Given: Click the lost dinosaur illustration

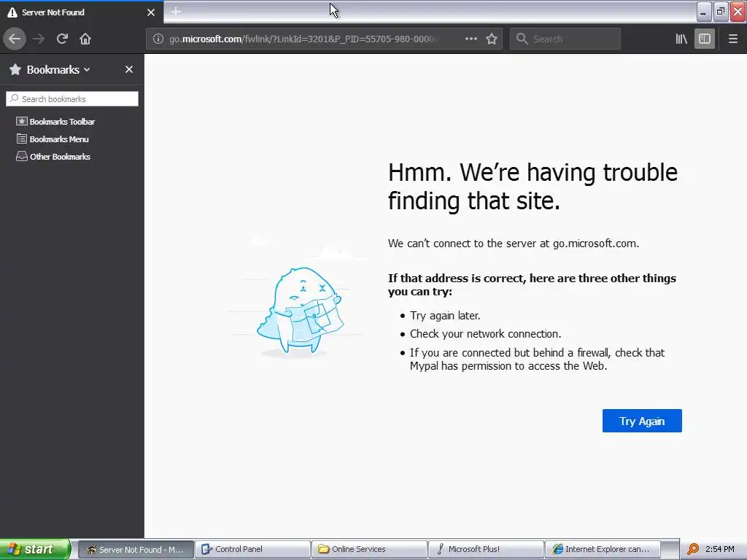Looking at the screenshot, I should point(300,311).
